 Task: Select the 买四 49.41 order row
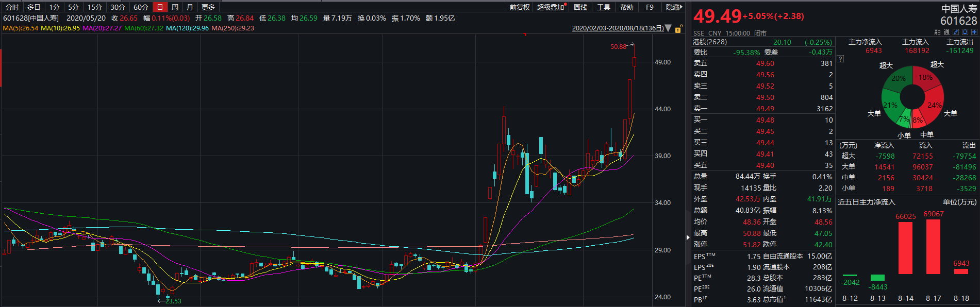click(762, 154)
